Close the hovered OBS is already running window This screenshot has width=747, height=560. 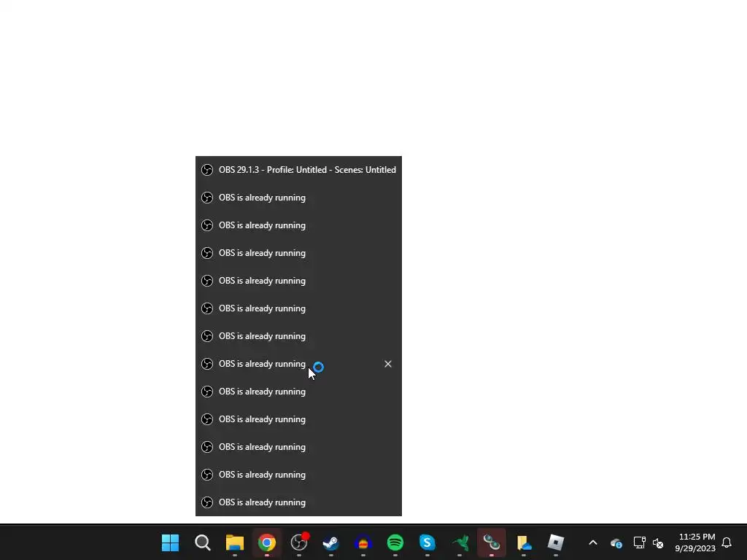[x=388, y=364]
